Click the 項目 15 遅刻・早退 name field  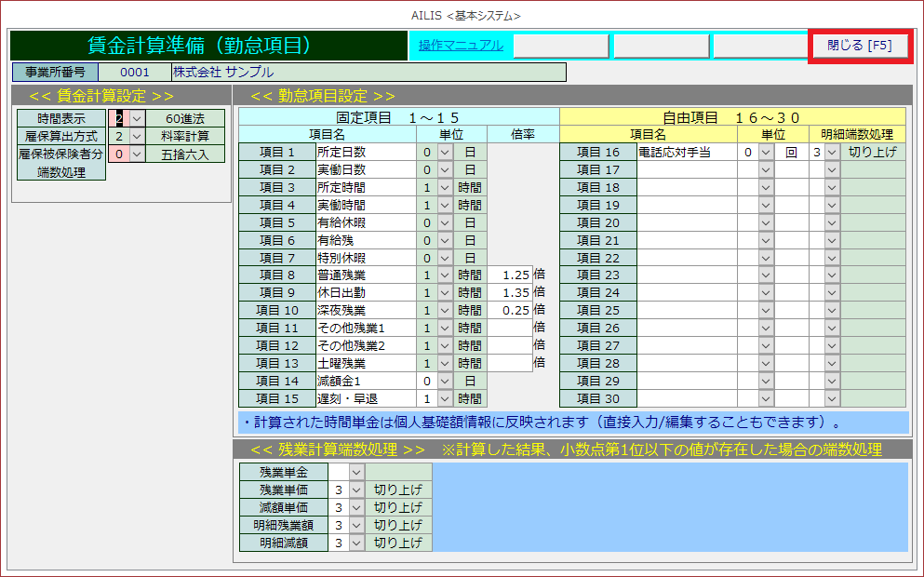366,399
